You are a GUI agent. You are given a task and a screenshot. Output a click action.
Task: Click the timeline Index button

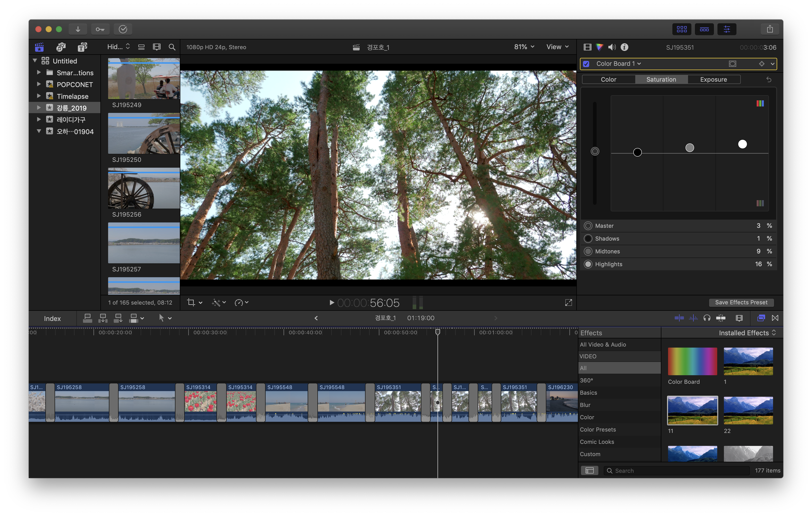click(x=52, y=318)
